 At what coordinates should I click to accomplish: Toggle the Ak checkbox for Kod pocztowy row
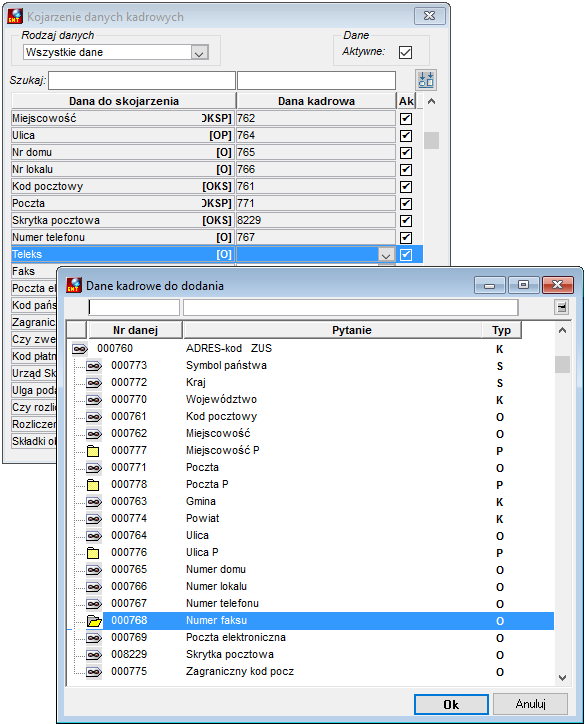point(406,187)
